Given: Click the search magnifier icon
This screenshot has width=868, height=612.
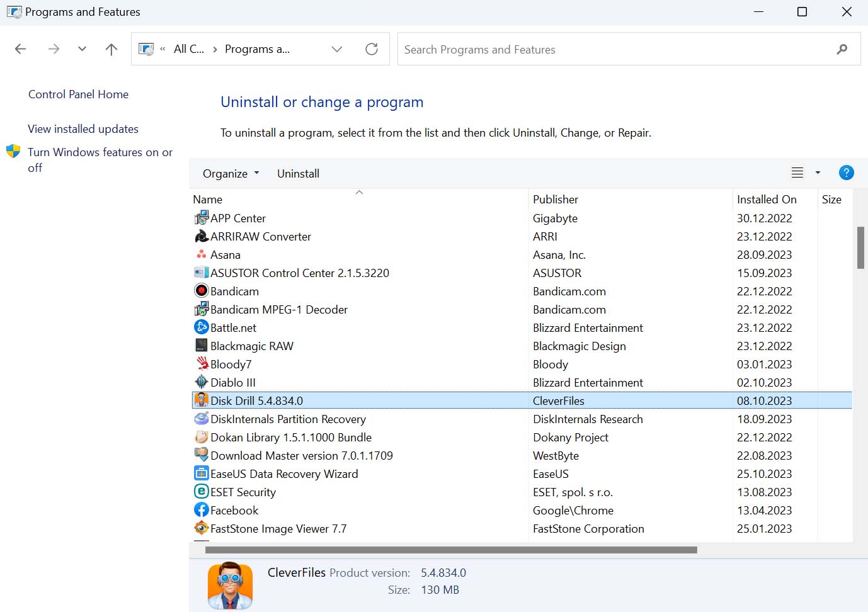Looking at the screenshot, I should 842,49.
